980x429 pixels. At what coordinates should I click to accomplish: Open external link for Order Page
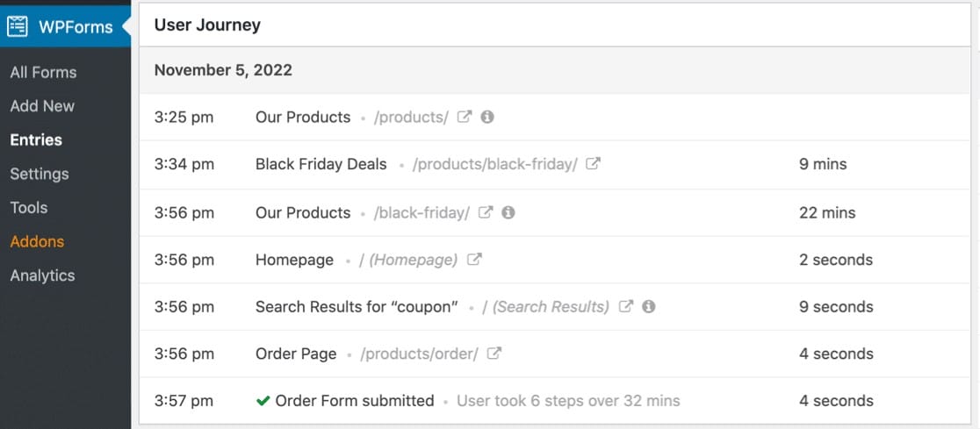[494, 354]
